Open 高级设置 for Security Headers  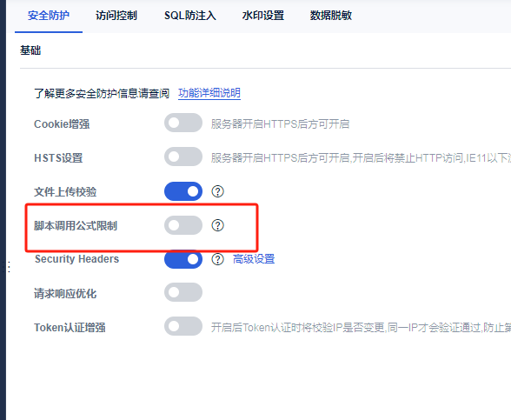pos(254,259)
